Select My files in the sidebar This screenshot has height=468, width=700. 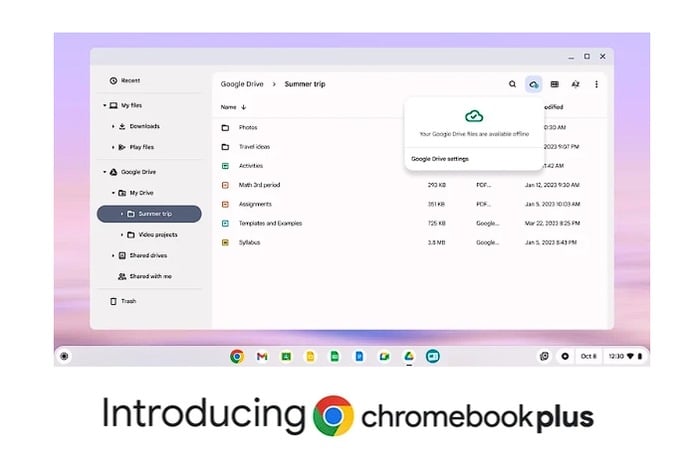[126, 105]
